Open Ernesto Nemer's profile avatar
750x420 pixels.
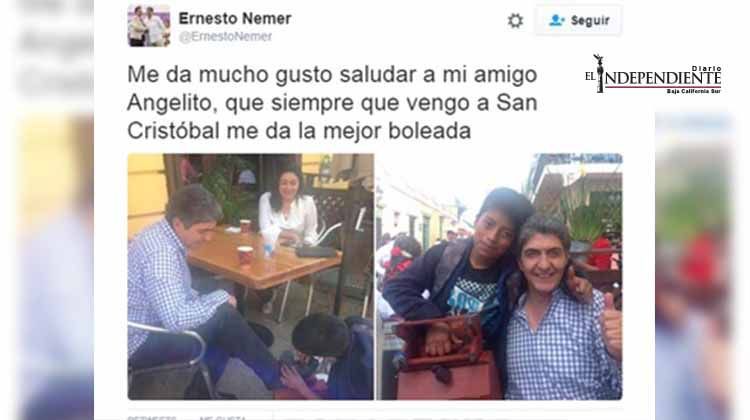[149, 26]
